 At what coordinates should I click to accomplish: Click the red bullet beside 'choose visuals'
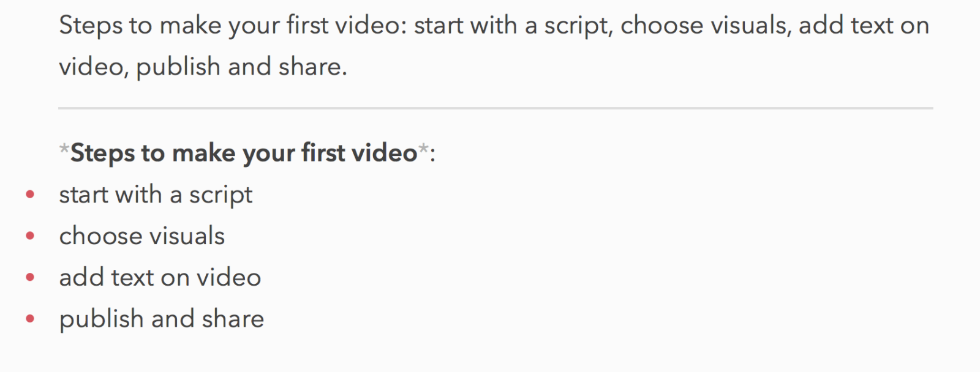(30, 236)
